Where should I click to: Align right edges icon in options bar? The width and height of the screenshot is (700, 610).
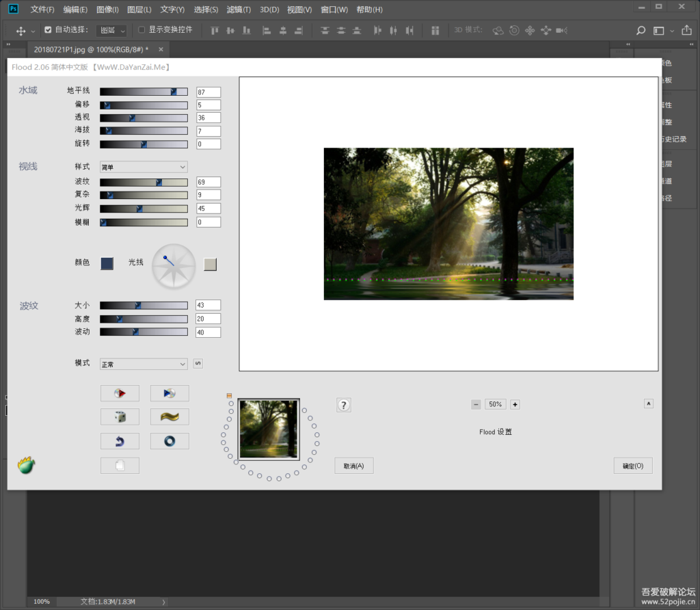pos(299,30)
